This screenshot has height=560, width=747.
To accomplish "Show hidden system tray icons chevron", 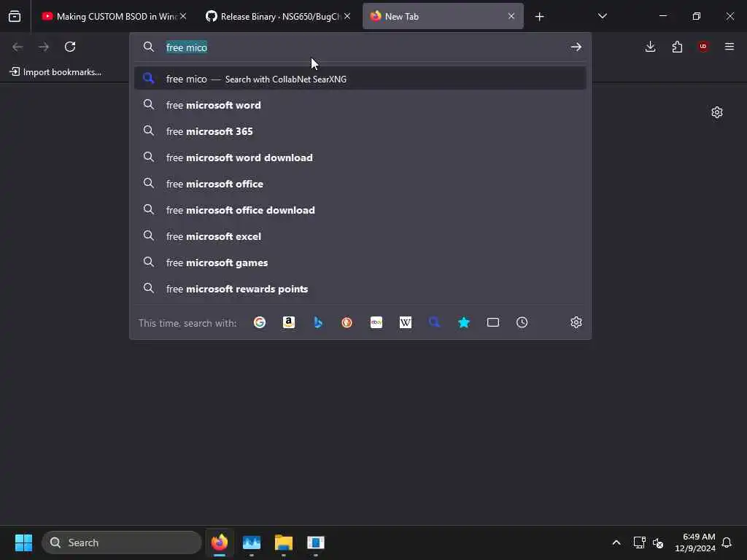I will (x=616, y=542).
